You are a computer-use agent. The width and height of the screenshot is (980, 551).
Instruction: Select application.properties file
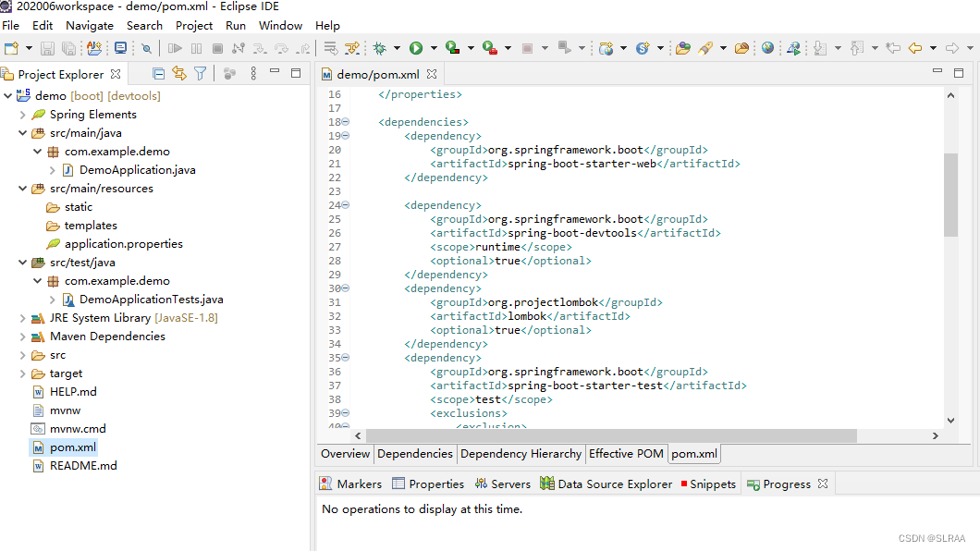click(x=123, y=244)
